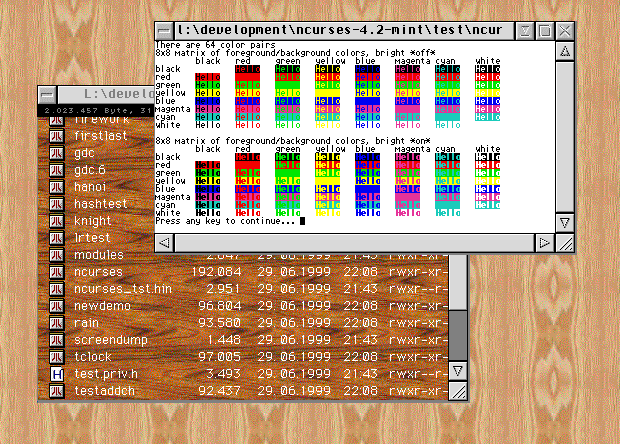
Task: Click the terminal's scroll down arrow
Action: point(565,223)
